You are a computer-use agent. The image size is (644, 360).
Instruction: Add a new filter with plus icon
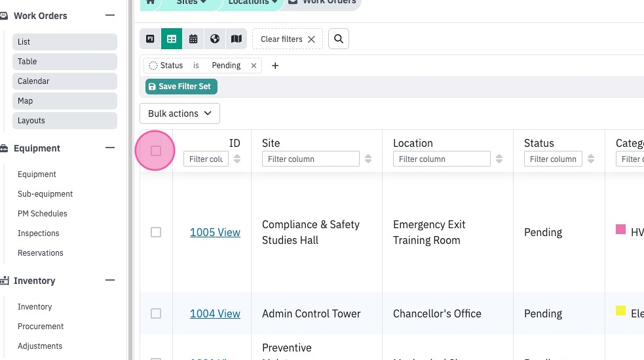(275, 66)
